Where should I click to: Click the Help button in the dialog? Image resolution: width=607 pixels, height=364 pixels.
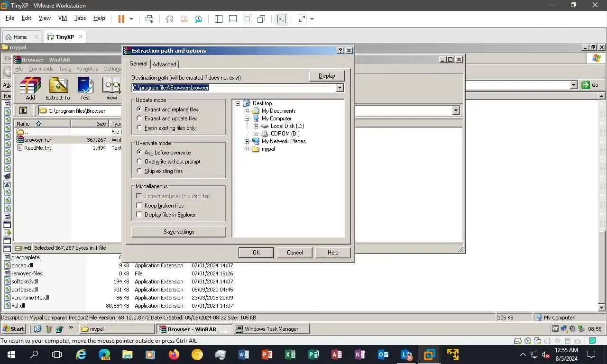tap(333, 253)
